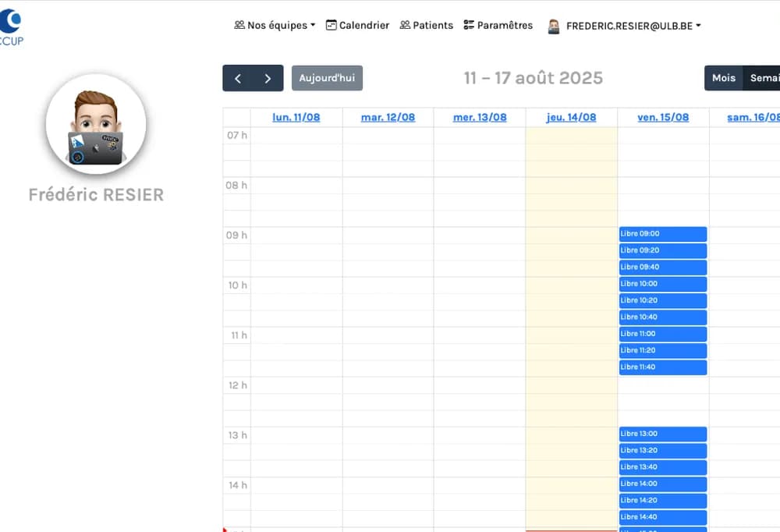Select the Libre 09:40 slot
The image size is (780, 532).
point(662,268)
